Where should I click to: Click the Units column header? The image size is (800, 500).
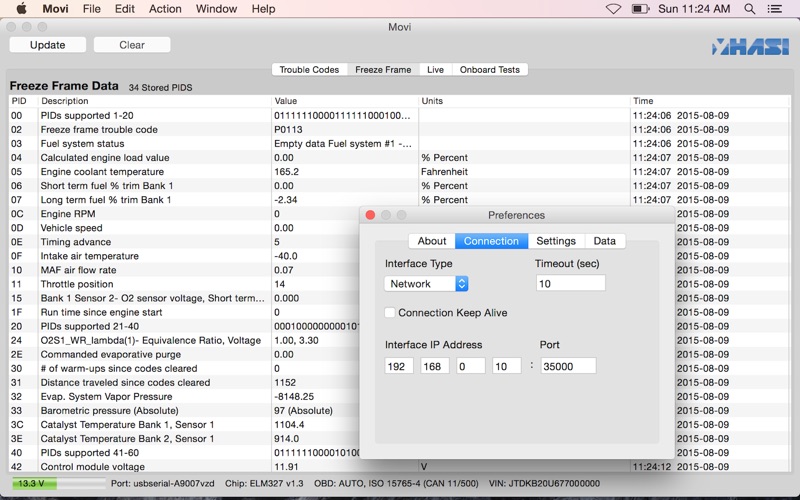tap(524, 101)
